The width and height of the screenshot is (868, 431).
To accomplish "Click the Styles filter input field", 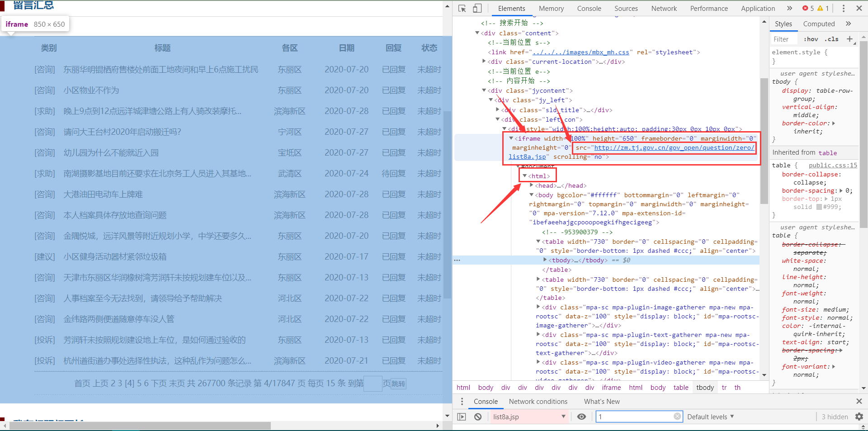I will pos(785,39).
